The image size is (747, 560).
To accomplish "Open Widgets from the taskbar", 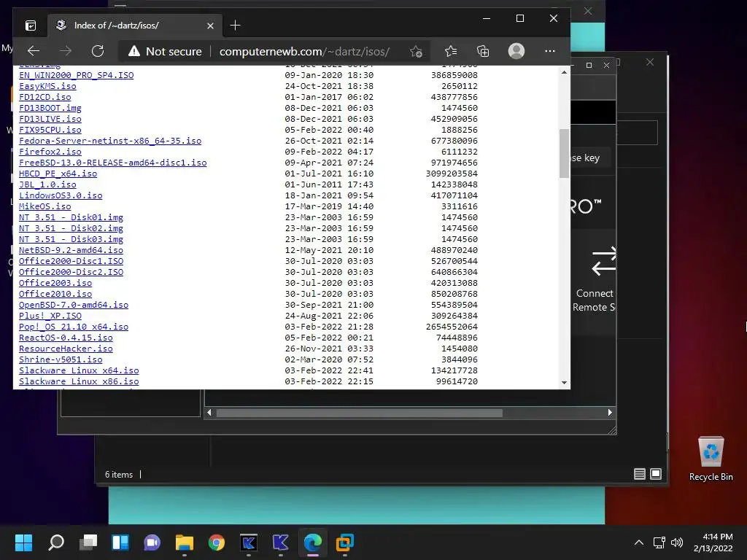I will (x=120, y=542).
